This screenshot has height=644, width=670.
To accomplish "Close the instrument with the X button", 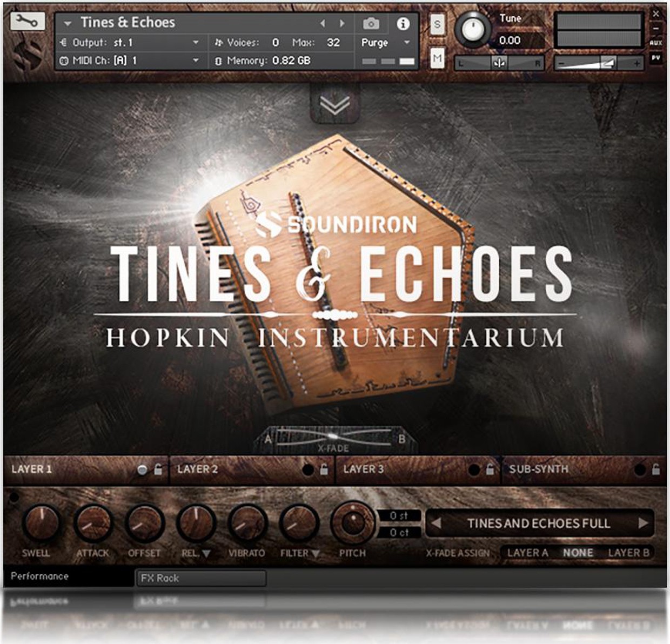I will click(x=656, y=14).
